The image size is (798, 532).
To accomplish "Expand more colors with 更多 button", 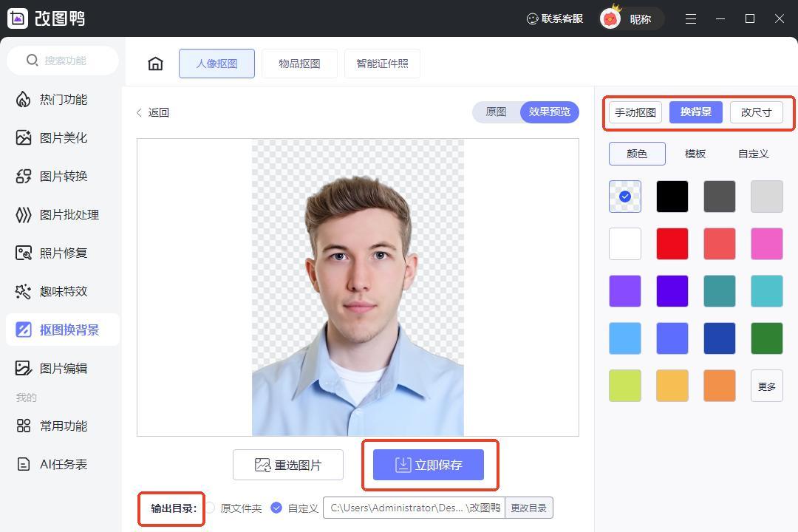I will click(x=766, y=386).
